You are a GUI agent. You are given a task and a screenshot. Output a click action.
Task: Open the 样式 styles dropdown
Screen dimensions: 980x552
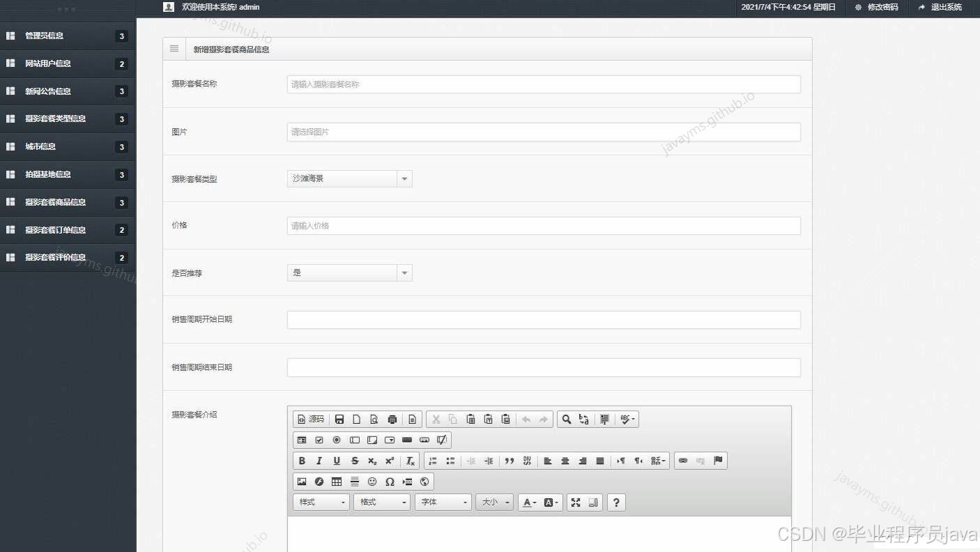tap(321, 502)
